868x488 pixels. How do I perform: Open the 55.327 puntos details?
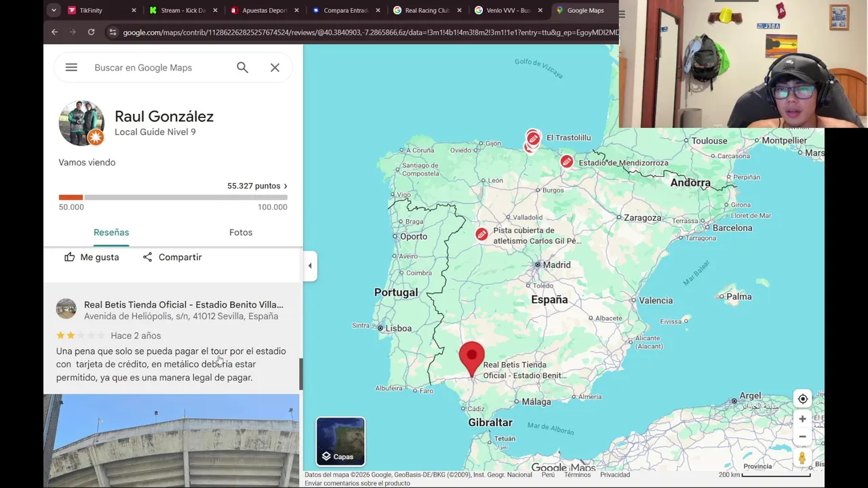[257, 186]
